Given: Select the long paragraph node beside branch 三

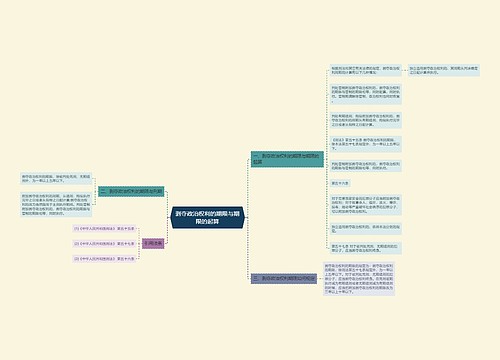Looking at the screenshot, I should 359,279.
